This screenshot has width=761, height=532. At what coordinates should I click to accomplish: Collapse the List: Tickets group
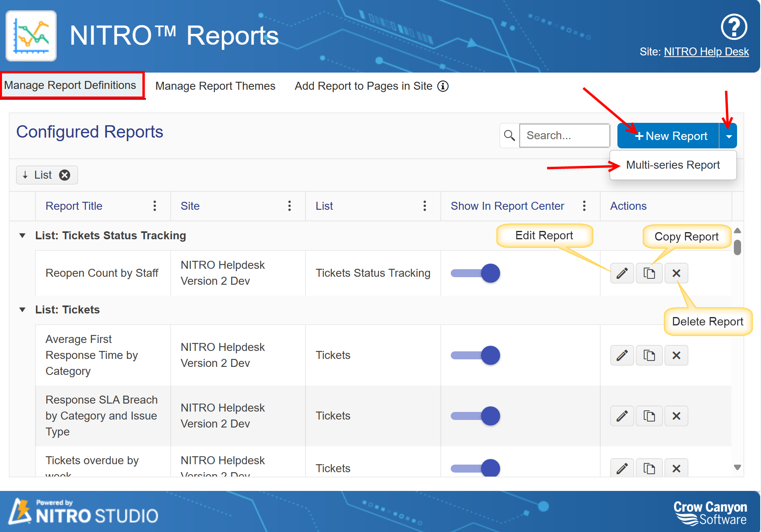pos(22,310)
